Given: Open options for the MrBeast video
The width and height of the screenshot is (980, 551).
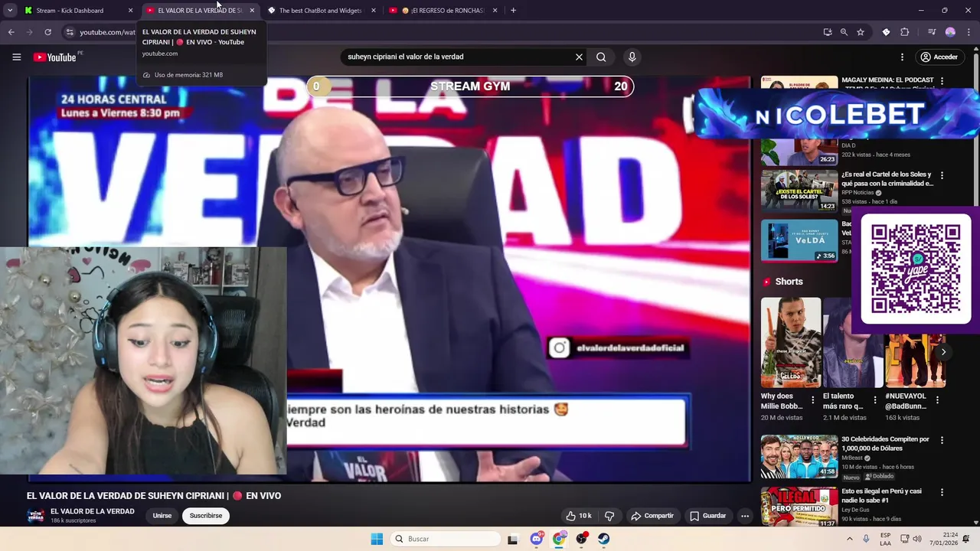Looking at the screenshot, I should point(942,440).
